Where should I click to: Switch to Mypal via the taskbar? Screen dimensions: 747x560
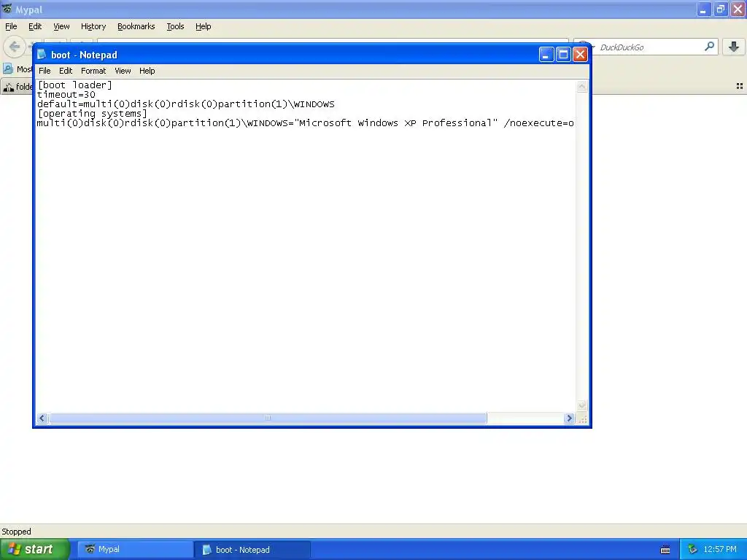pyautogui.click(x=135, y=550)
